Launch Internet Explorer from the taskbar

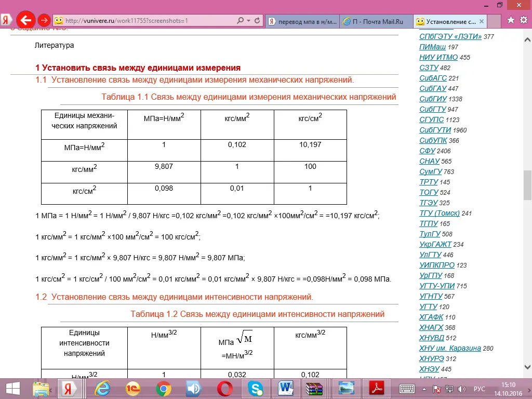click(x=102, y=389)
